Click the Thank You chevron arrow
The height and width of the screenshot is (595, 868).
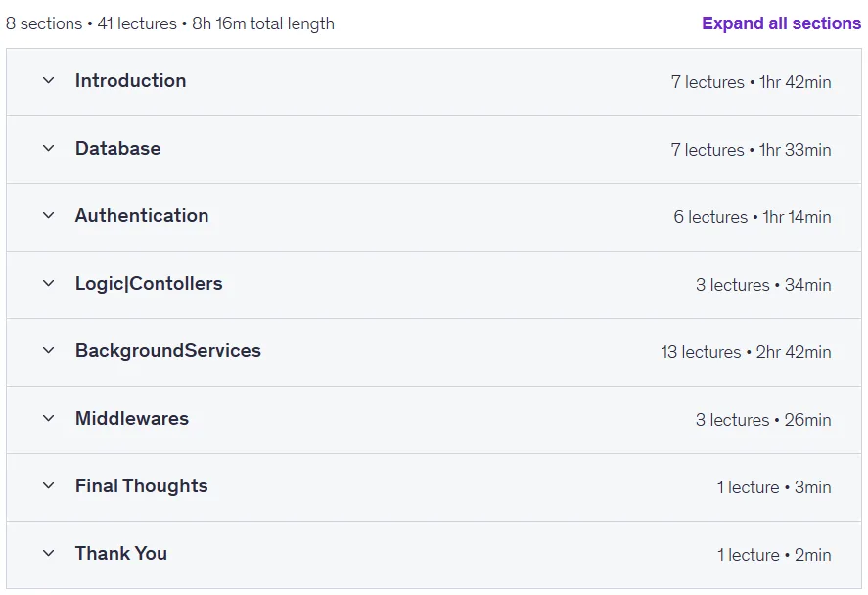[x=49, y=554]
